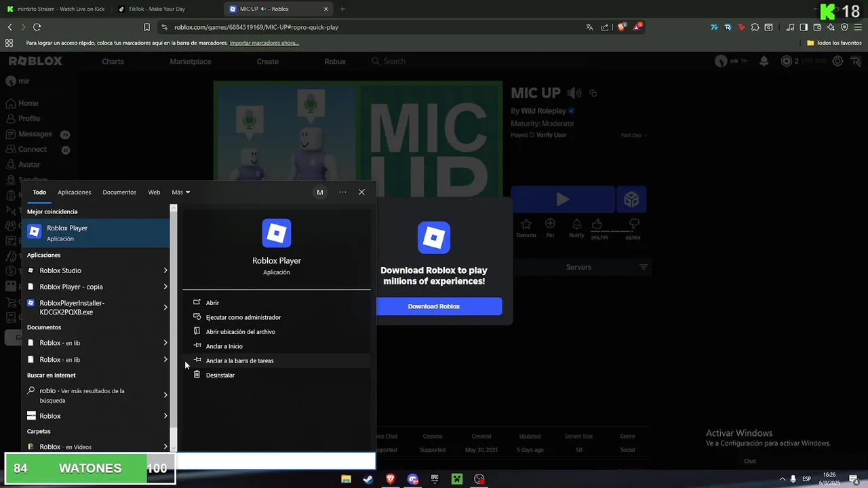Expand the RobloxPlayerInstaller result arrow
The width and height of the screenshot is (868, 488).
(x=165, y=308)
